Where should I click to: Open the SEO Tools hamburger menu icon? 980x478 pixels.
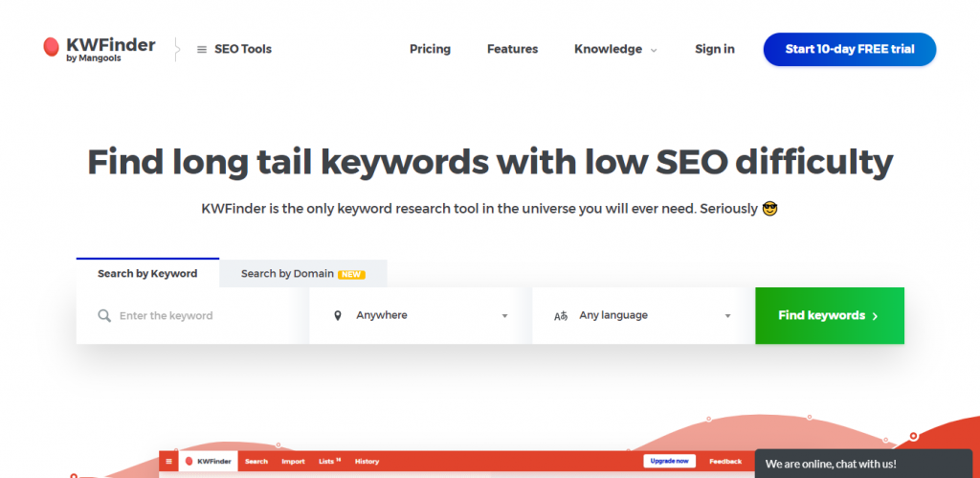point(202,50)
